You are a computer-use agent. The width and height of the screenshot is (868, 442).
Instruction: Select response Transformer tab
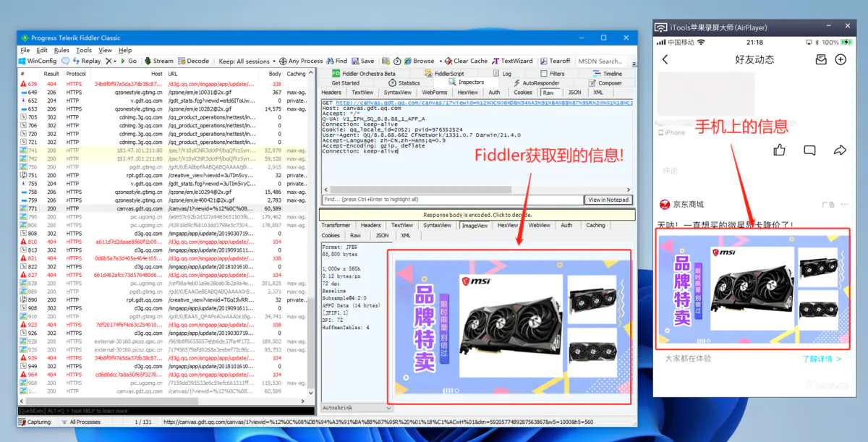(x=336, y=225)
